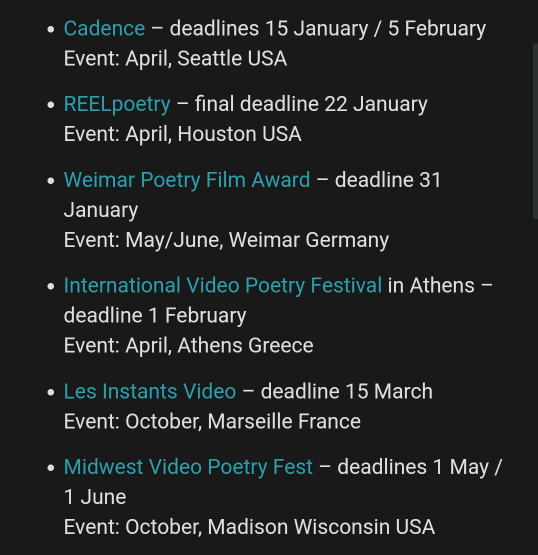Click the 'deadline 1 February' text
This screenshot has height=555, width=538.
[155, 315]
